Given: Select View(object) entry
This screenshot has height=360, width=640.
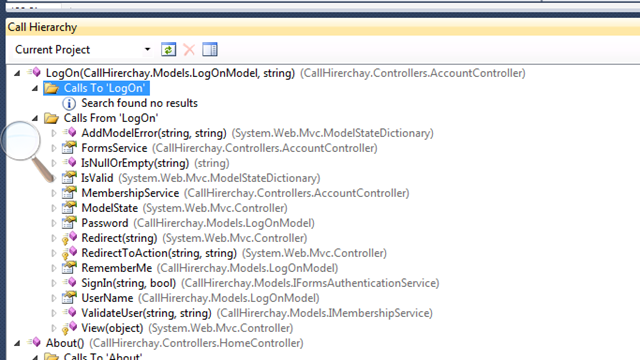Looking at the screenshot, I should pyautogui.click(x=187, y=328).
